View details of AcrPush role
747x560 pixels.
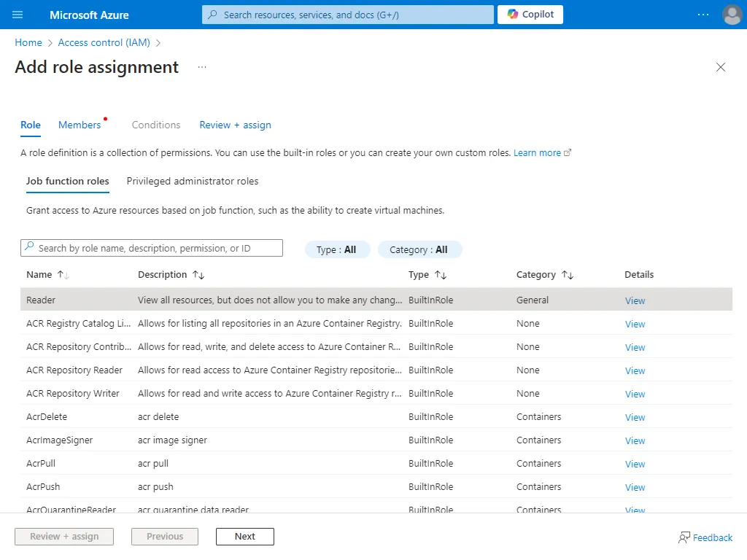(635, 487)
